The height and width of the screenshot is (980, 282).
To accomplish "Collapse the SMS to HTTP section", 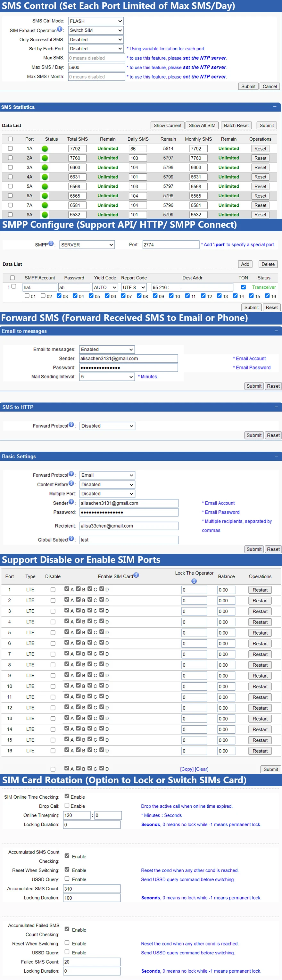I will [276, 407].
